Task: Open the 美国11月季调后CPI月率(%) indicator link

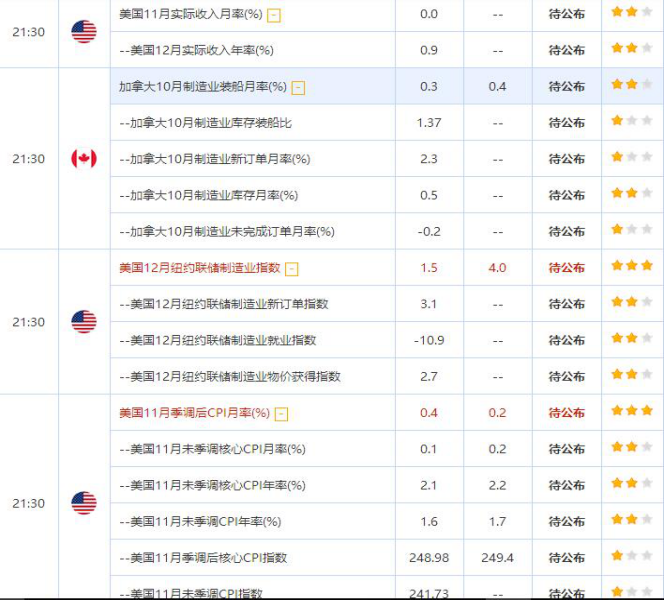Action: tap(194, 413)
